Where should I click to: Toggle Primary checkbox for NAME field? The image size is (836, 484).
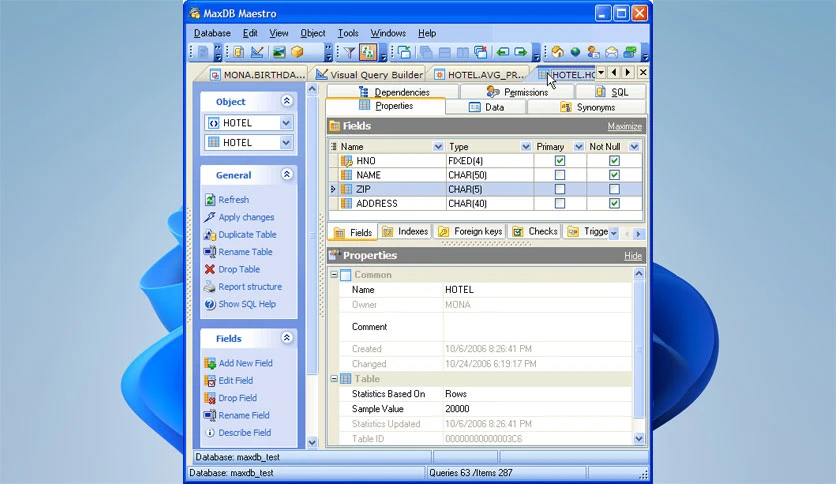tap(559, 175)
